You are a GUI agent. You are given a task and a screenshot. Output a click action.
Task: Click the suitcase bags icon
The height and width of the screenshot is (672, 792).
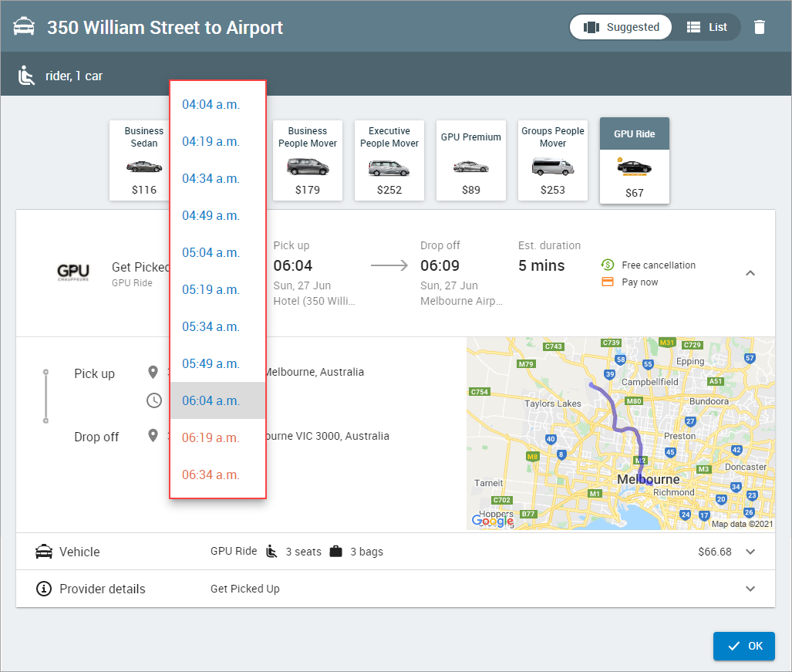pyautogui.click(x=336, y=551)
